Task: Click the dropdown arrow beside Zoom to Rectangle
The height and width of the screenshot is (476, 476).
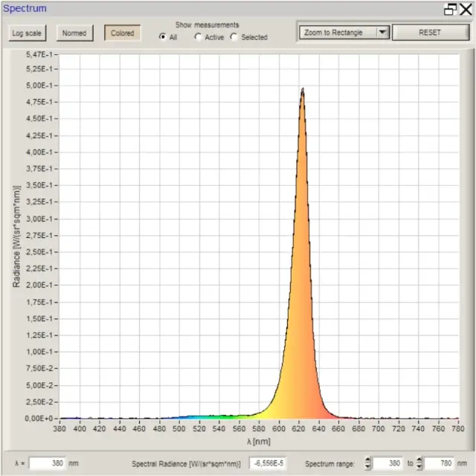Action: pyautogui.click(x=382, y=33)
